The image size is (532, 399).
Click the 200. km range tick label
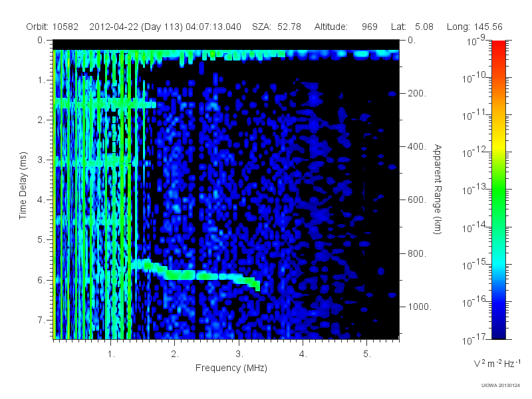(417, 93)
